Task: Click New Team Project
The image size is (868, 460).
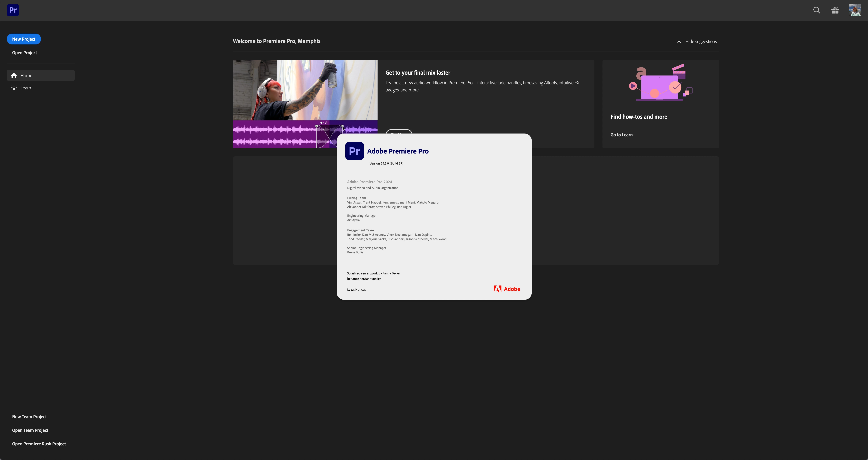Action: tap(29, 417)
